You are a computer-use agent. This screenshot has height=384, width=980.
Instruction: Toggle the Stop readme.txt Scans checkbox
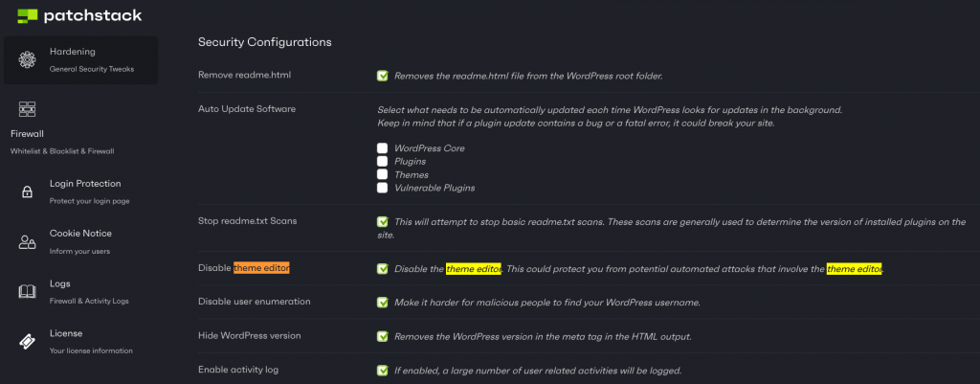(383, 221)
